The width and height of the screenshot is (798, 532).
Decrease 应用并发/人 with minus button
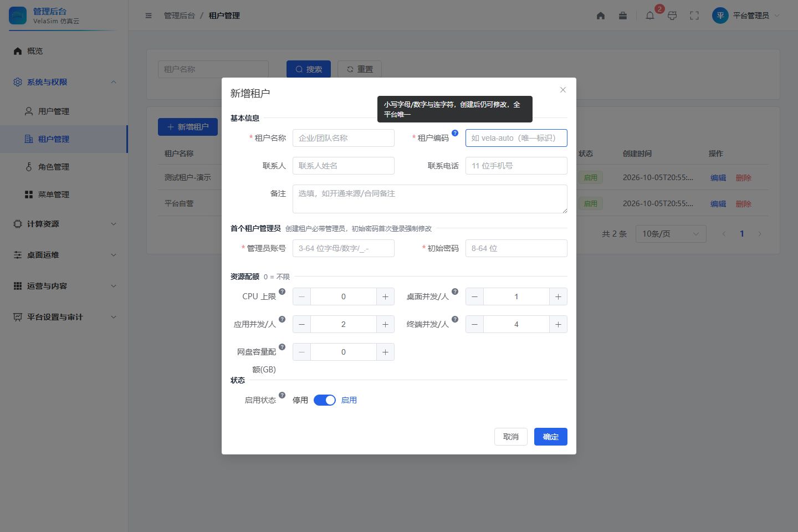301,324
